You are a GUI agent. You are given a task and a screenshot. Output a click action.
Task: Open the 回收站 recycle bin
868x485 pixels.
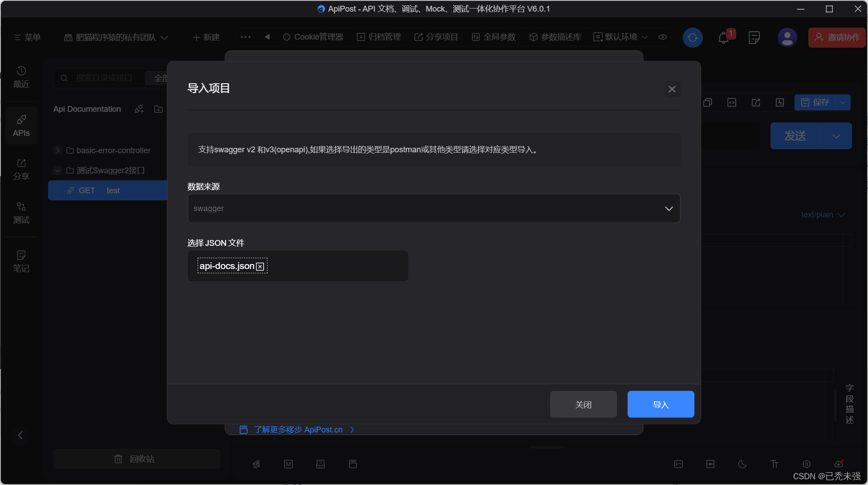click(x=137, y=459)
